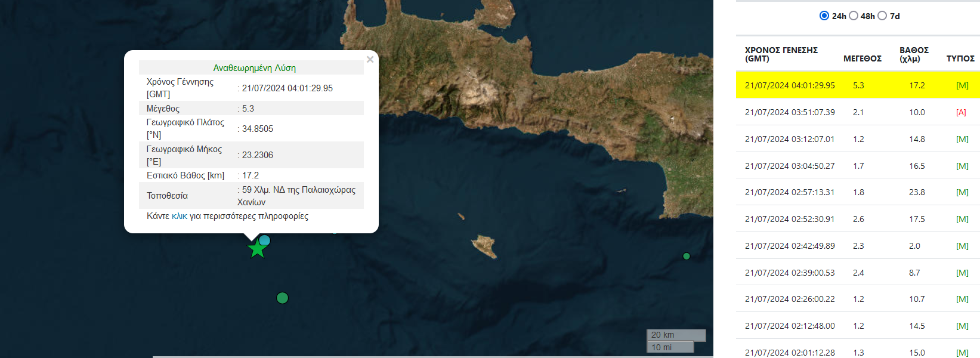Switch to the 48h time range

pos(854,16)
